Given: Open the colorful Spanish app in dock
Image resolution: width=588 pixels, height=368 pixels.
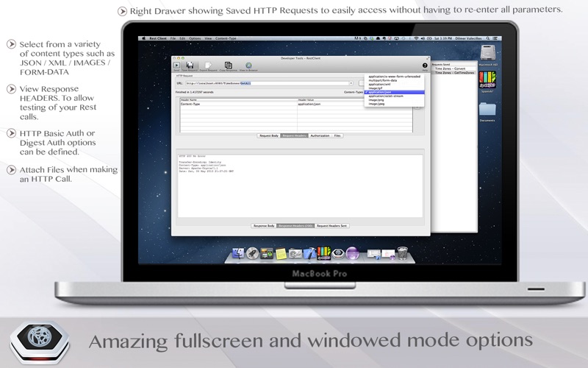Looking at the screenshot, I should coord(323,253).
